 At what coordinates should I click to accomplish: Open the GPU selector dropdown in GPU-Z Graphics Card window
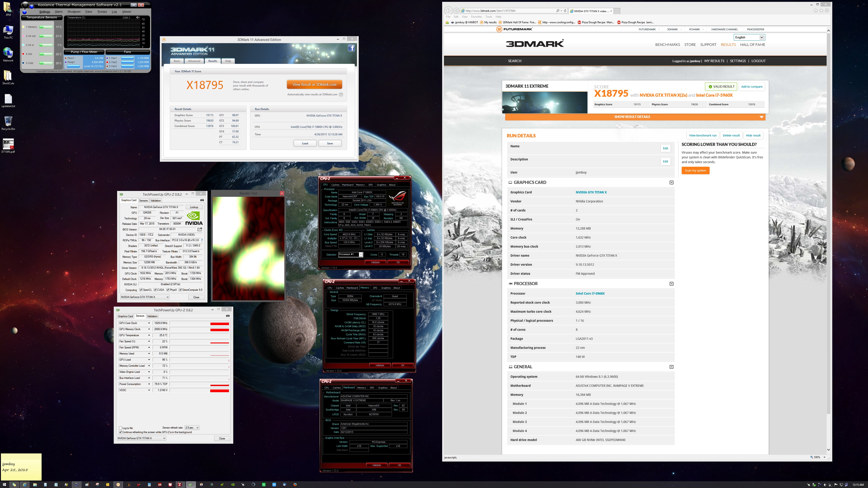click(x=145, y=297)
